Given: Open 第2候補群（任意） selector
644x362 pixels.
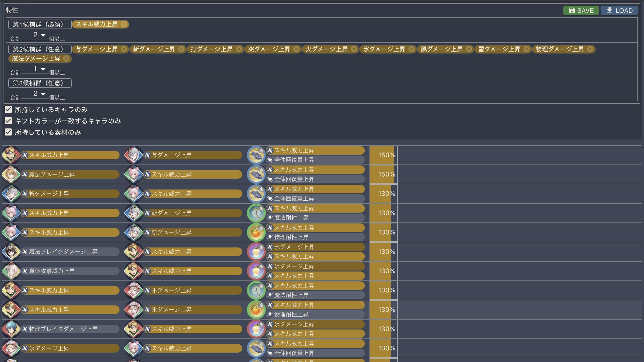Looking at the screenshot, I should [x=40, y=49].
